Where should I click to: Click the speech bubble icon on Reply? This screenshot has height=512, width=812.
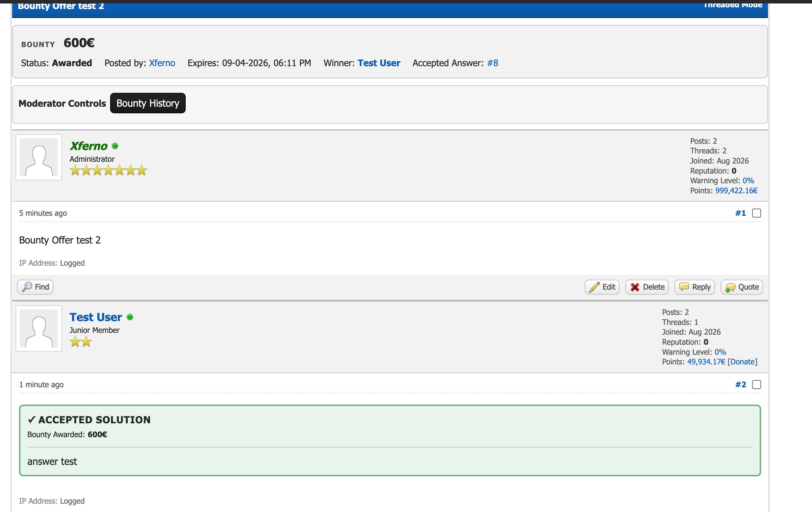point(684,286)
